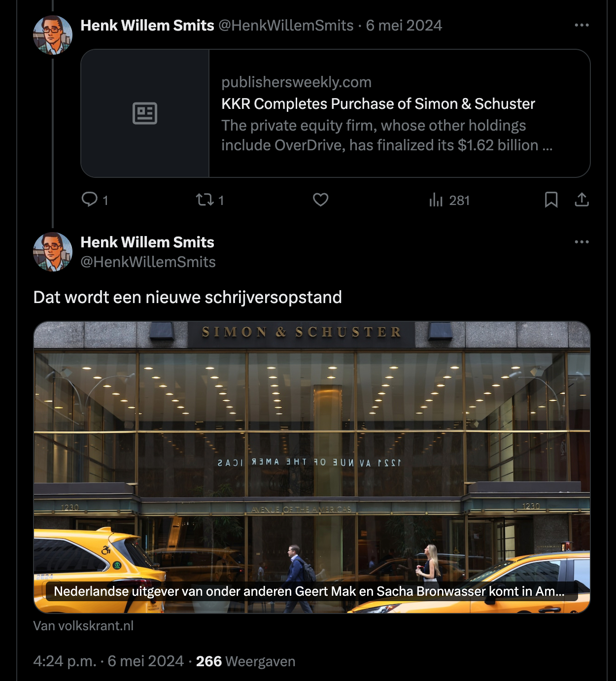
Task: Open the publishersweekly.com link card
Action: click(x=336, y=113)
